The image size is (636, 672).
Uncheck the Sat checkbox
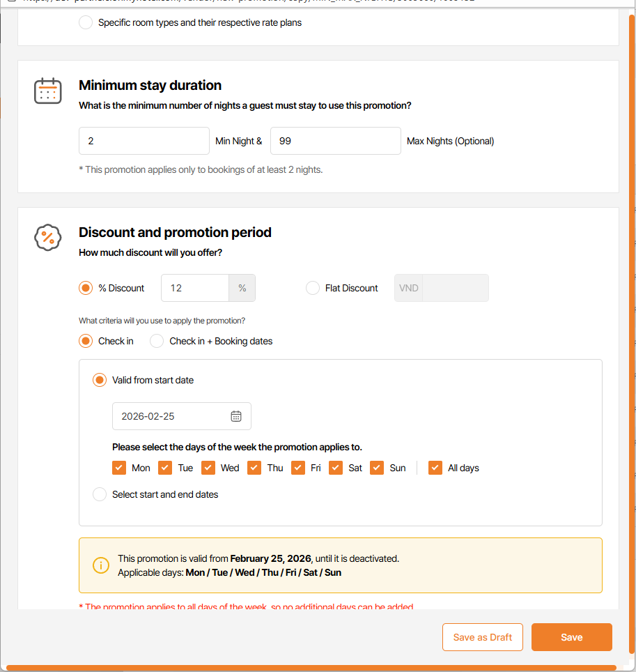336,468
